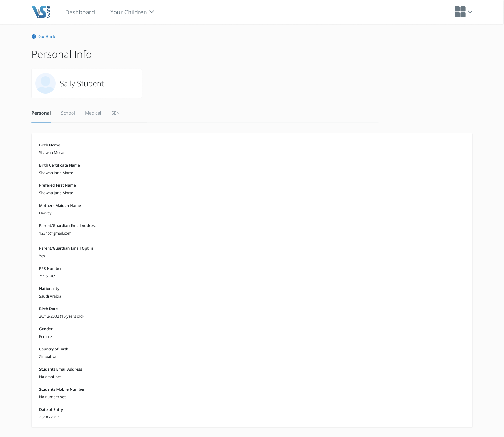504x437 pixels.
Task: Click the Nationality label
Action: tap(49, 289)
